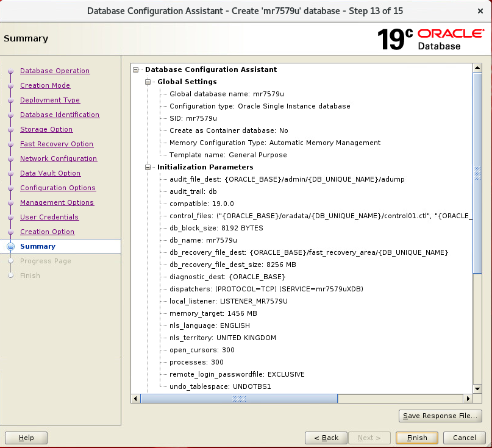Select 'open_cursors: 300' row
492x448 pixels.
(202, 350)
